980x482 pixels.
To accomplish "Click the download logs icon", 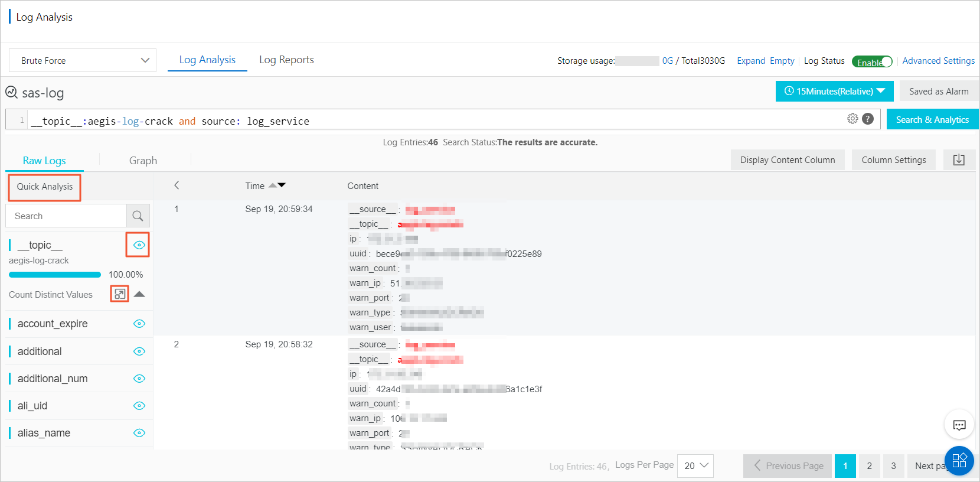I will [x=959, y=159].
